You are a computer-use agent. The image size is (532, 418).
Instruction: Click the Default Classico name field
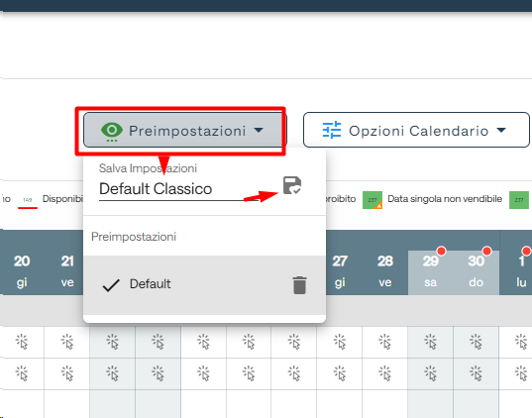click(178, 189)
